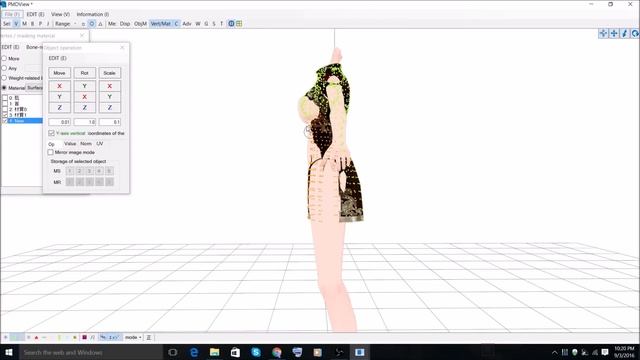Select the Move radio button
This screenshot has width=640, height=360.
(4, 59)
